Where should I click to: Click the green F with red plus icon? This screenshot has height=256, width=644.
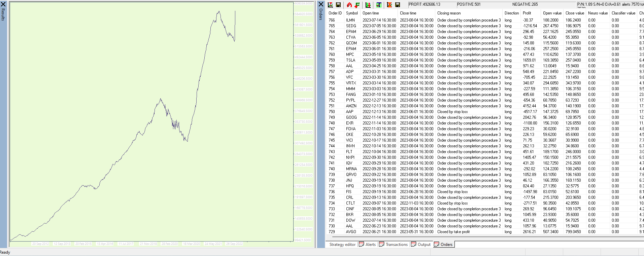pyautogui.click(x=357, y=5)
